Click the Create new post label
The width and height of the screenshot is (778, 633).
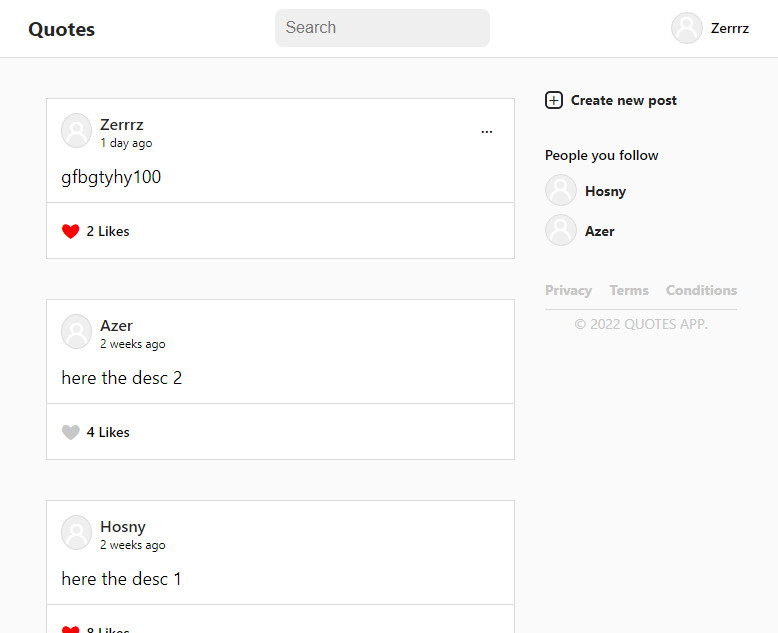coord(623,100)
